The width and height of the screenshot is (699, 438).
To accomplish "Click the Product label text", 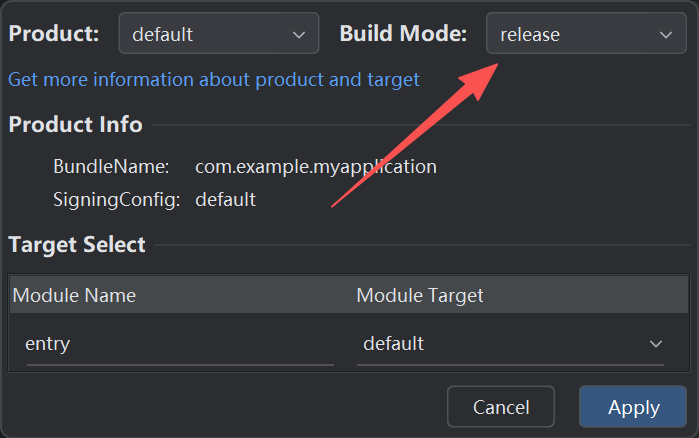I will coord(54,33).
